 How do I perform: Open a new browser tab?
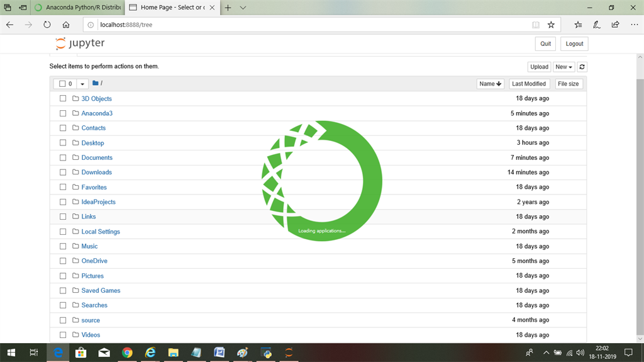click(228, 8)
